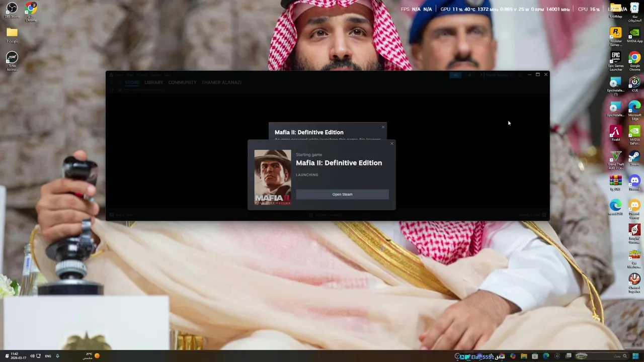Click the volume icon in system tray

point(32,356)
